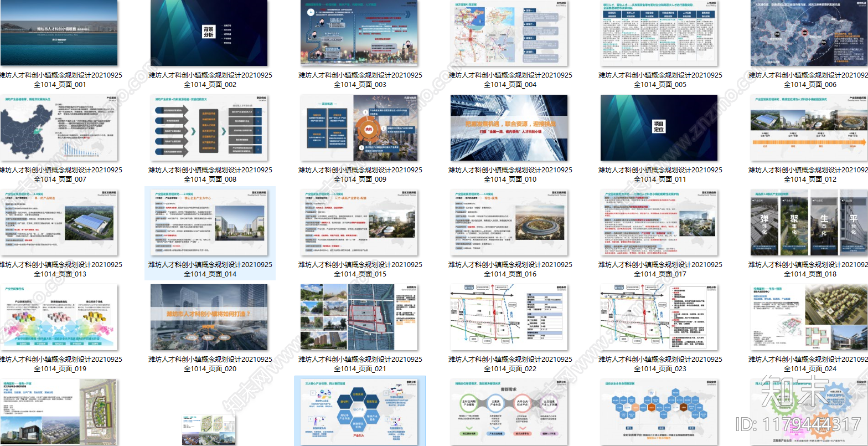Click file name ending 全1014_页面_002
The height and width of the screenshot is (446, 868).
pos(210,80)
